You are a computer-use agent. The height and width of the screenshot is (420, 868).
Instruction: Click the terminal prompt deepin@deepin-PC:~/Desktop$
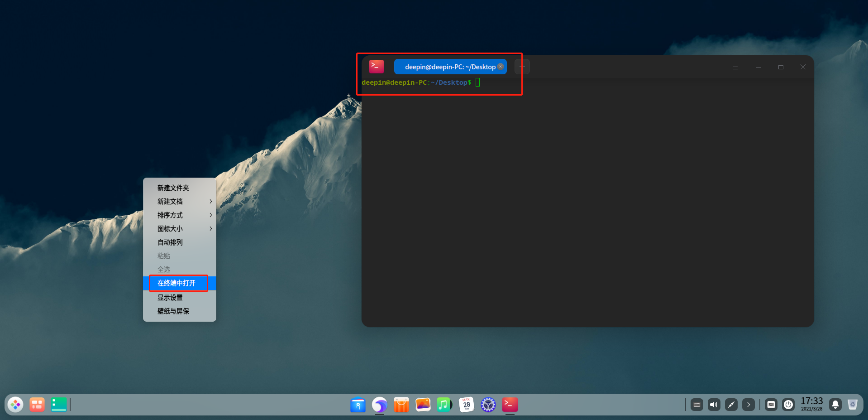(x=416, y=82)
